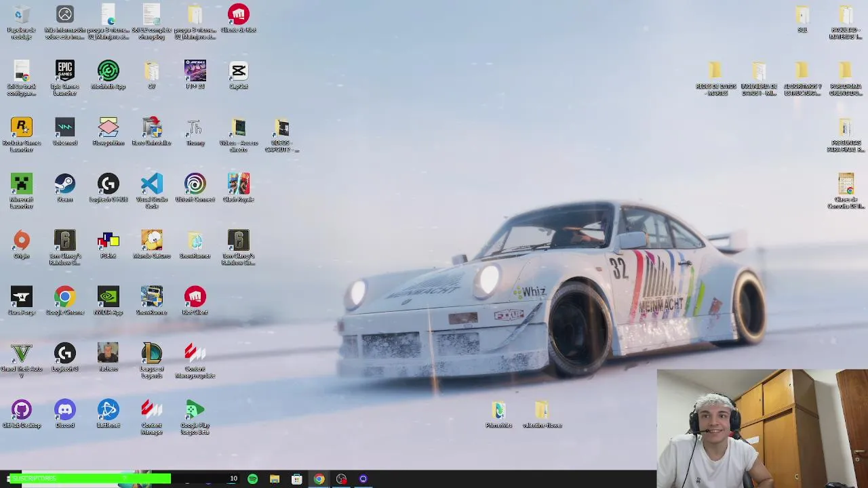Image resolution: width=868 pixels, height=488 pixels.
Task: Open the Riot Client shortcut beside SnowRunner
Action: tap(195, 302)
